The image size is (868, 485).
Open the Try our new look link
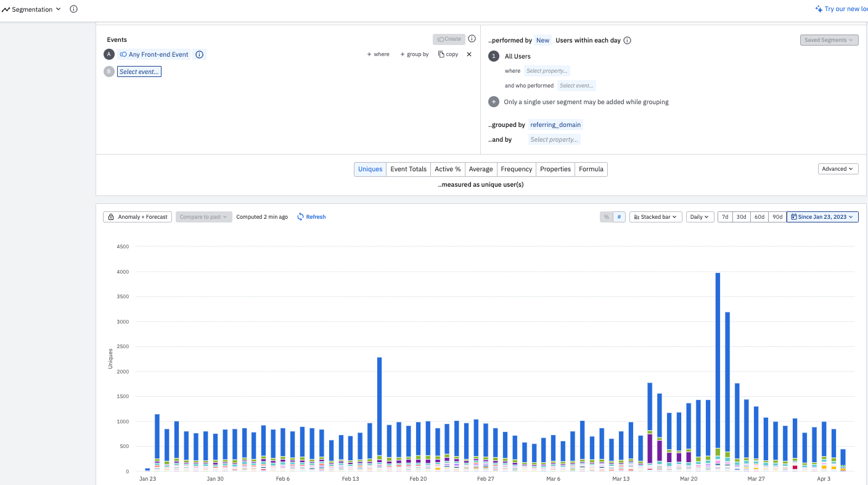(841, 9)
